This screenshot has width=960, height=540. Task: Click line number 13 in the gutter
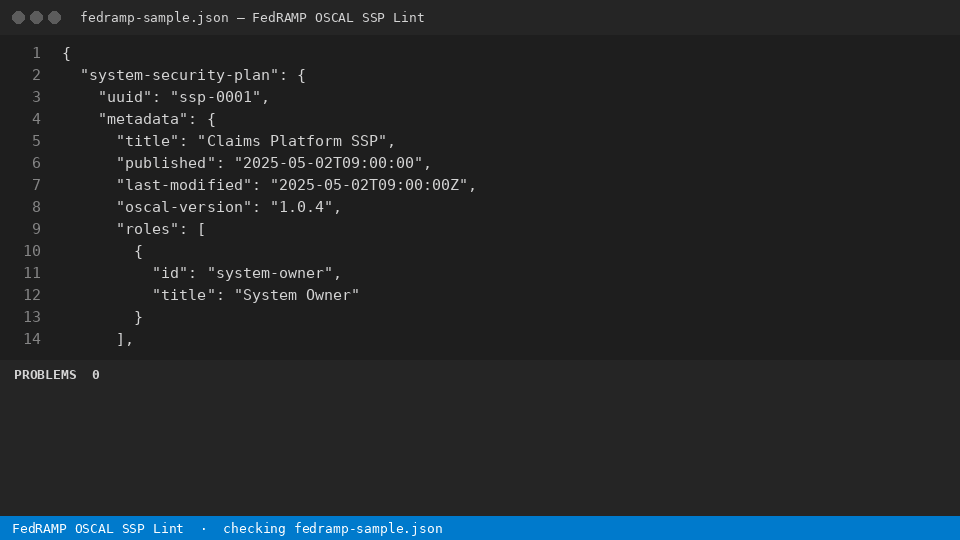click(32, 318)
